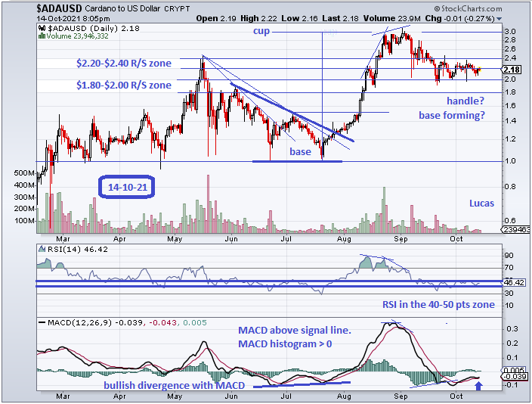Click the 'handle?' annotation text
This screenshot has width=532, height=404.
466,101
